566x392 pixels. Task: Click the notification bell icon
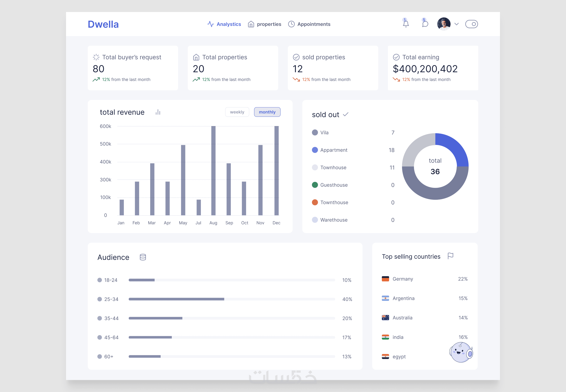[406, 24]
